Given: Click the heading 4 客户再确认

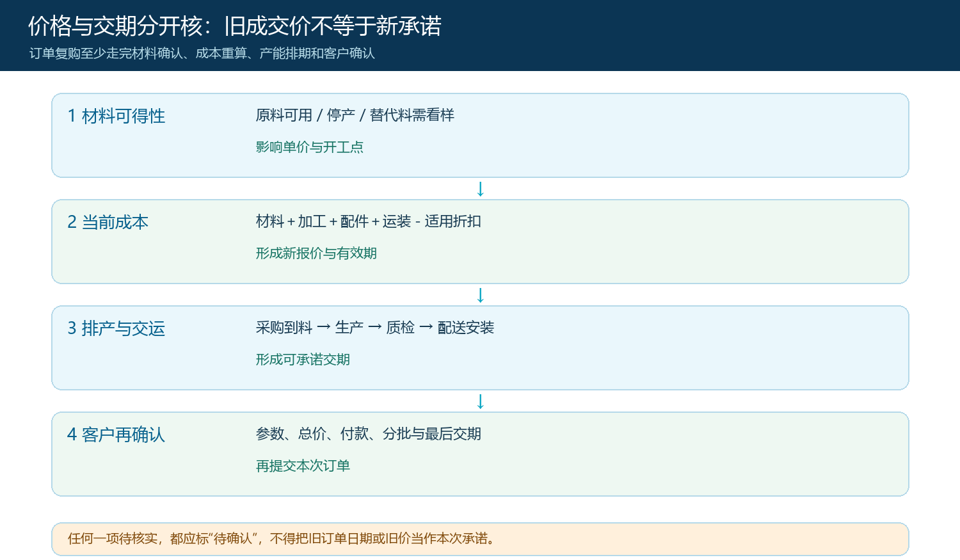Looking at the screenshot, I should pos(116,435).
